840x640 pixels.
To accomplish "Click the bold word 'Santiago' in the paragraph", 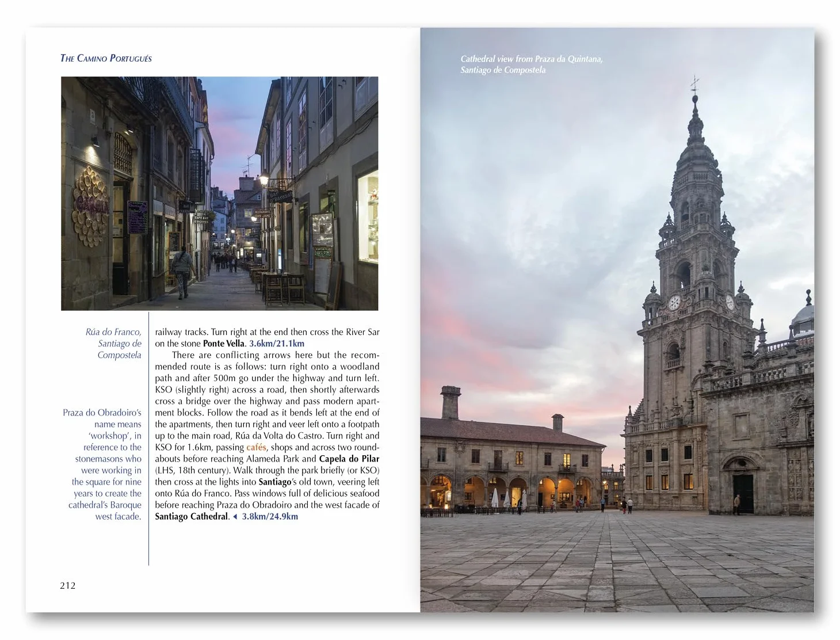I will click(275, 482).
